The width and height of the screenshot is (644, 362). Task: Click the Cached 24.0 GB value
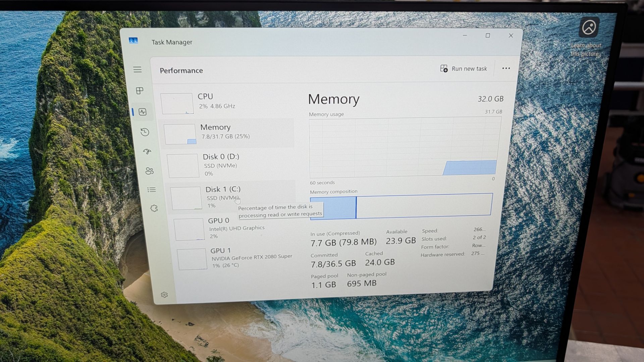[380, 262]
